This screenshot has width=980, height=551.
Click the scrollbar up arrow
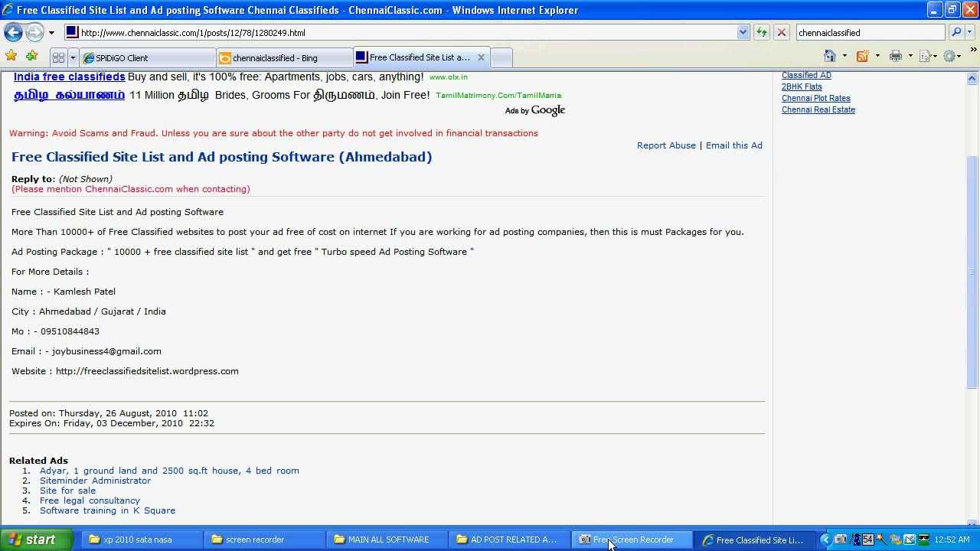tap(972, 78)
